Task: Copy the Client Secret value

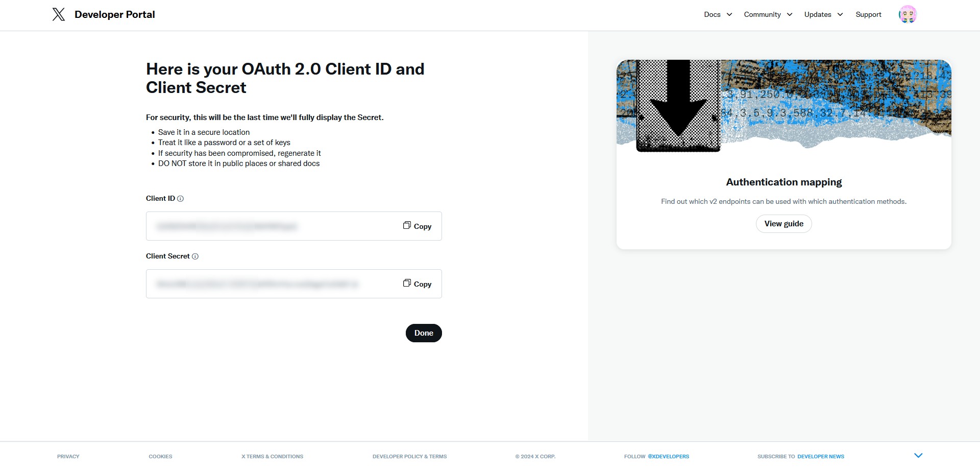Action: coord(417,284)
